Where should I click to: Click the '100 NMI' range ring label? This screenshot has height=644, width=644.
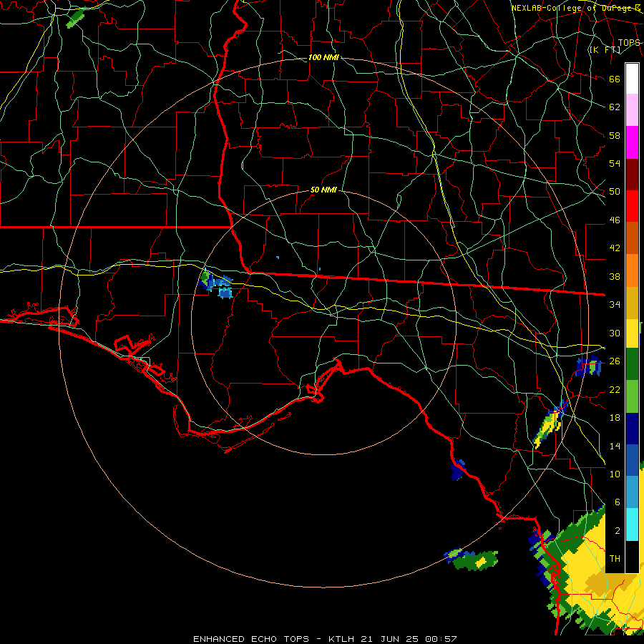pos(323,57)
